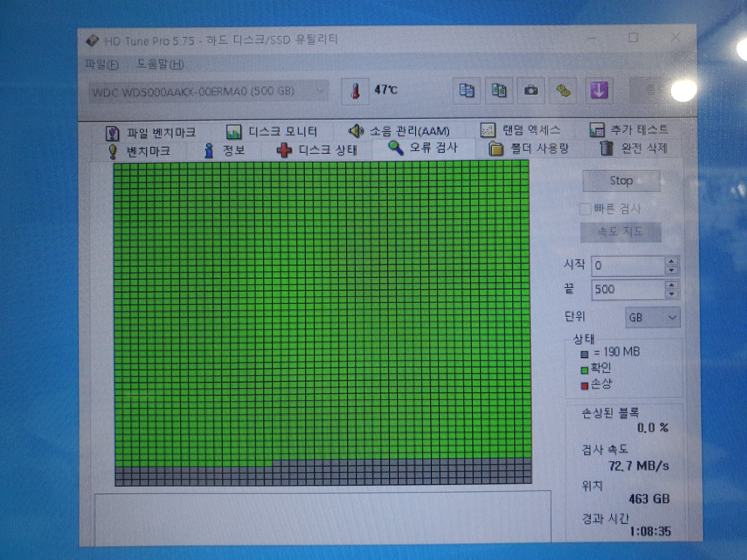Click the green 확인 legend swatch
The image size is (747, 560).
pos(585,370)
